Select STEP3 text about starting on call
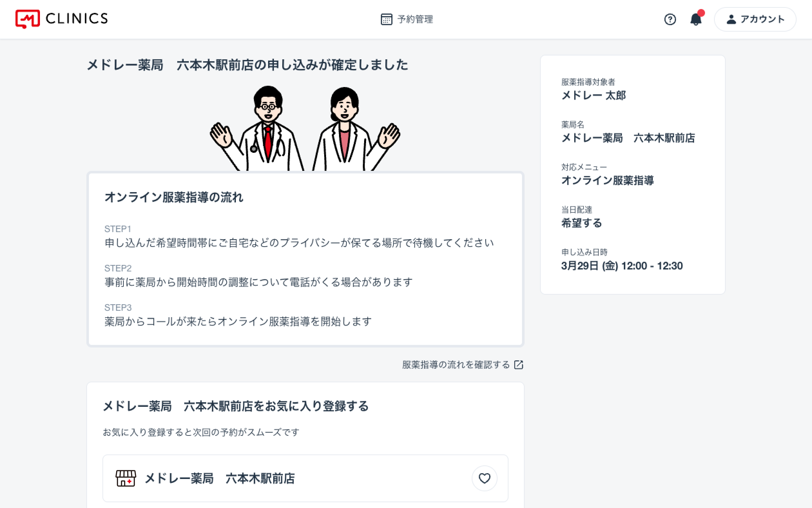Screen dimensions: 812x508 point(238,321)
